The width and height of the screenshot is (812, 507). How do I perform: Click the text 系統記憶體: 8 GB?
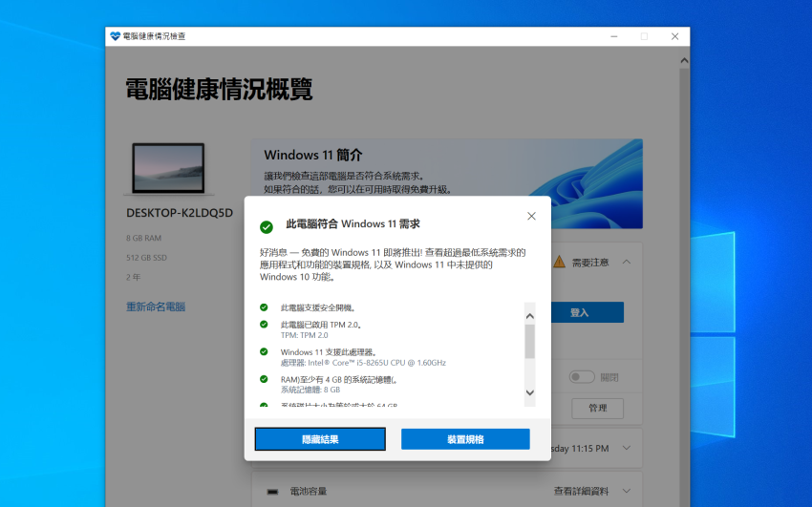coord(310,390)
